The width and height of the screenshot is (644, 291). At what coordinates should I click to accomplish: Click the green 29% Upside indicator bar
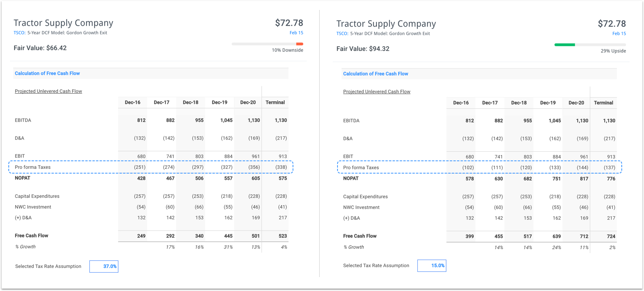[564, 45]
